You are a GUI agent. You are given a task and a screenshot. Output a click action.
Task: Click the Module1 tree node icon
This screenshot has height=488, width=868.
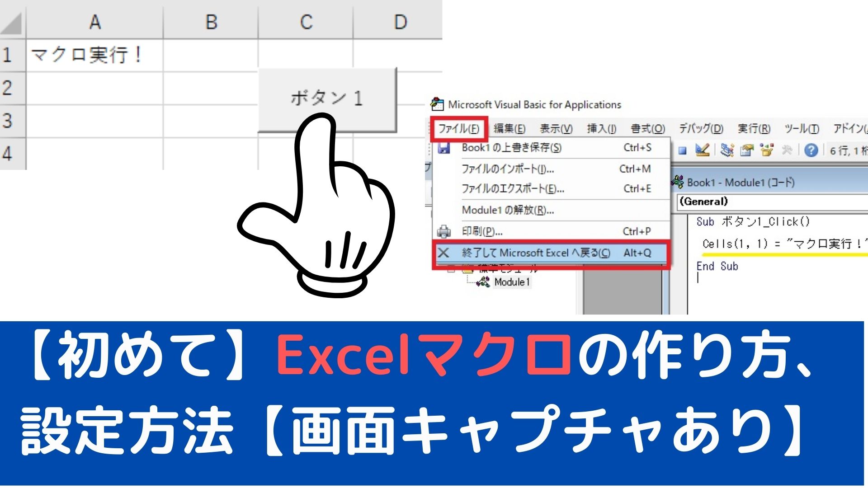483,282
